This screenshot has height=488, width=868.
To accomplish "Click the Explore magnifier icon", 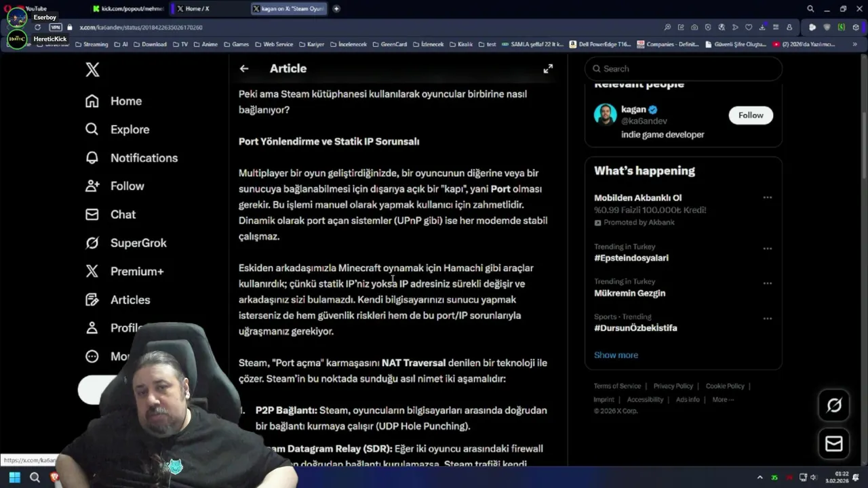I will [x=92, y=129].
